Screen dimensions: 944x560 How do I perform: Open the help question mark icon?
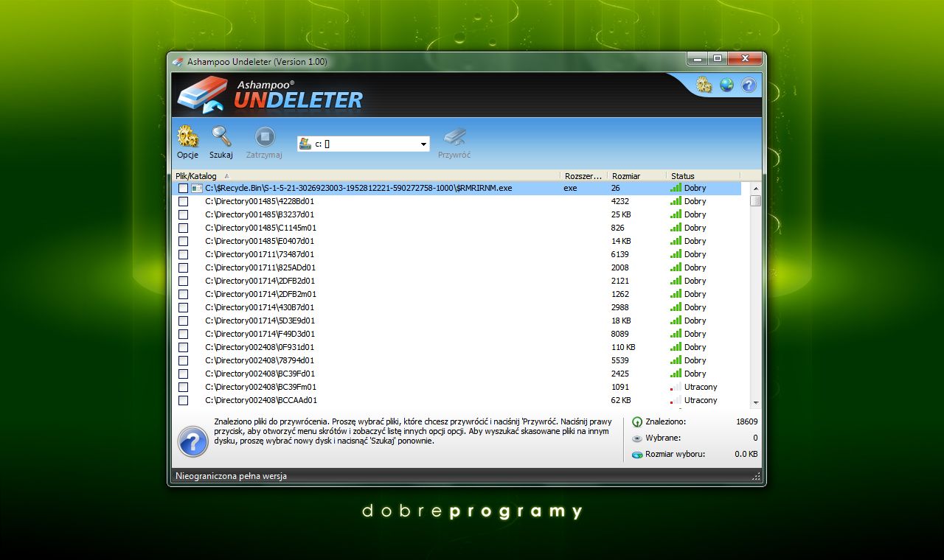coord(749,85)
